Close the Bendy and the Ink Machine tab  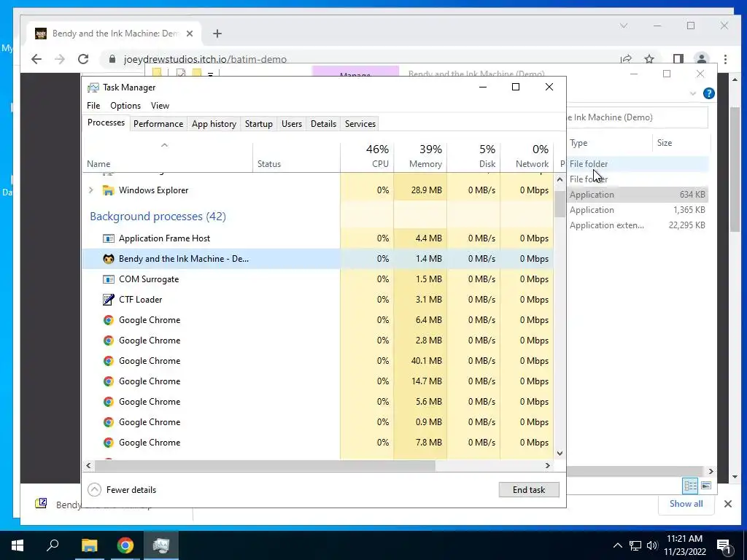tap(190, 34)
